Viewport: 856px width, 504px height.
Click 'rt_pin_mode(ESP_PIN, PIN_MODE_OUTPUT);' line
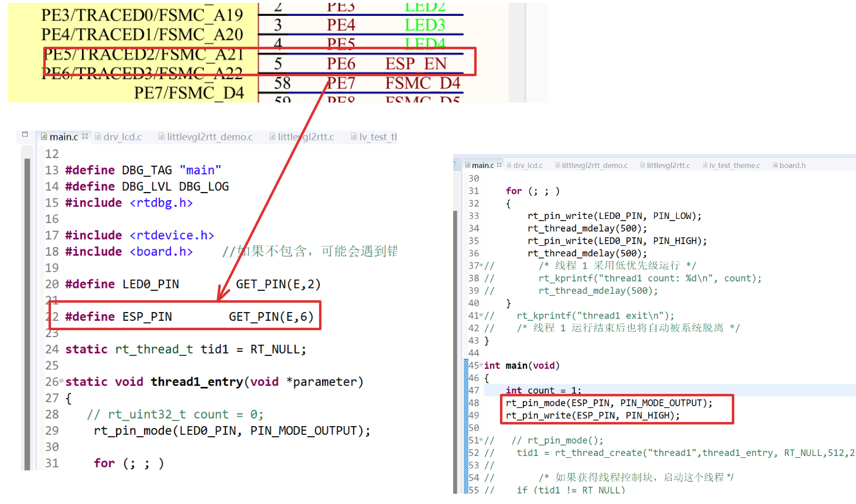609,403
